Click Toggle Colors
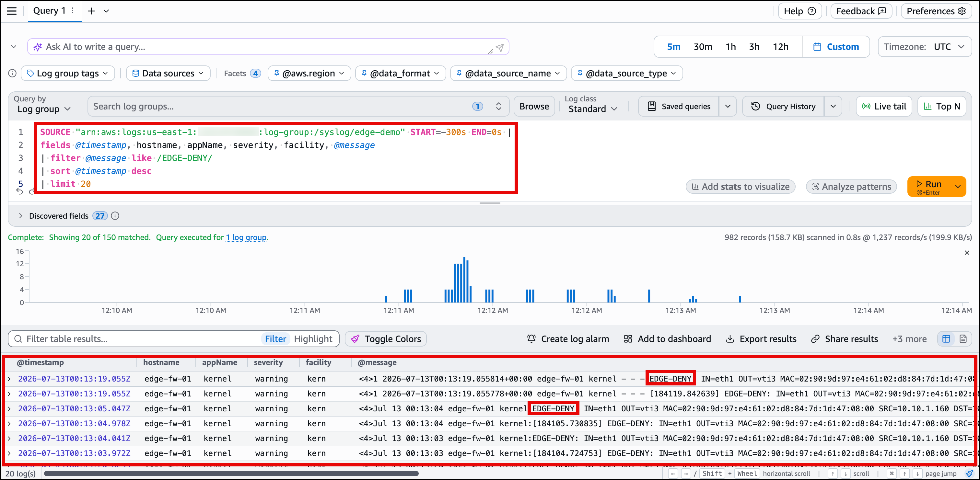The height and width of the screenshot is (480, 980). pyautogui.click(x=386, y=338)
